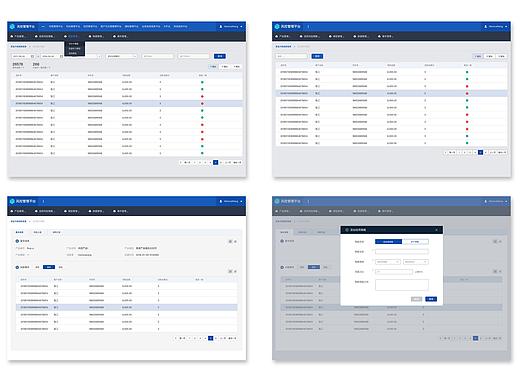Switch to the third detail tab, bottom-left mockup
Viewport: 520px width, 390px height.
tap(56, 232)
